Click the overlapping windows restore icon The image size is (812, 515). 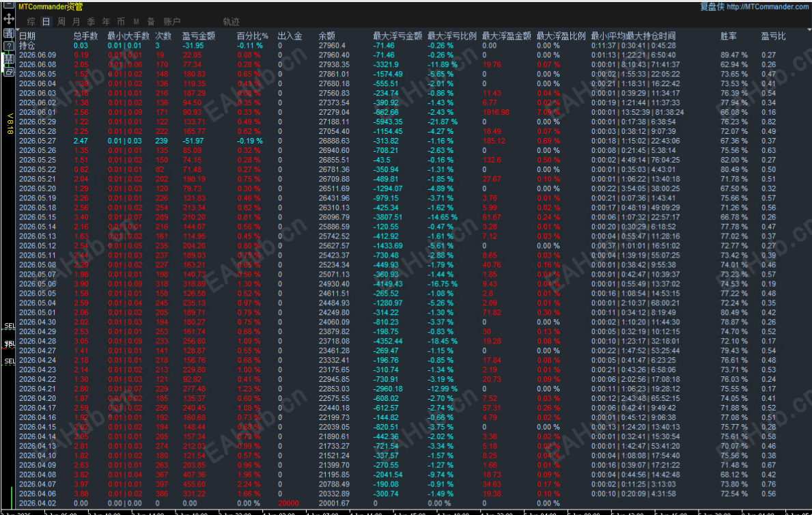tap(8, 72)
